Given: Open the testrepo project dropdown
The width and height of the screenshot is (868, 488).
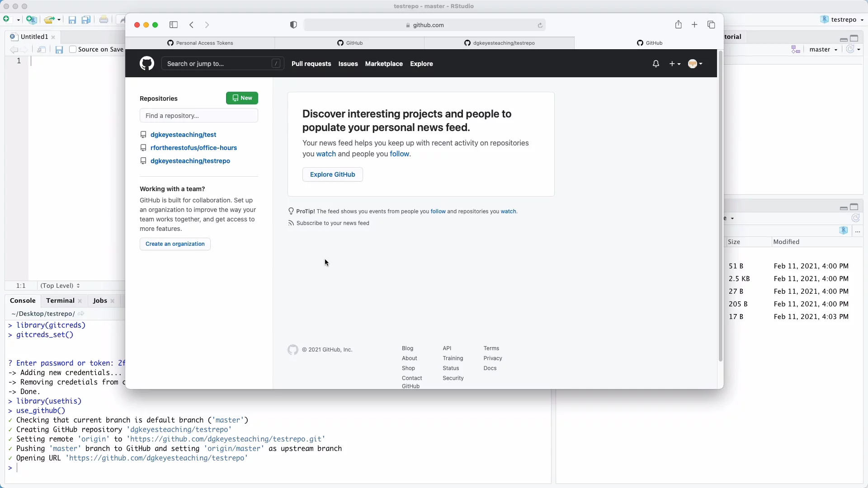Looking at the screenshot, I should coord(843,19).
